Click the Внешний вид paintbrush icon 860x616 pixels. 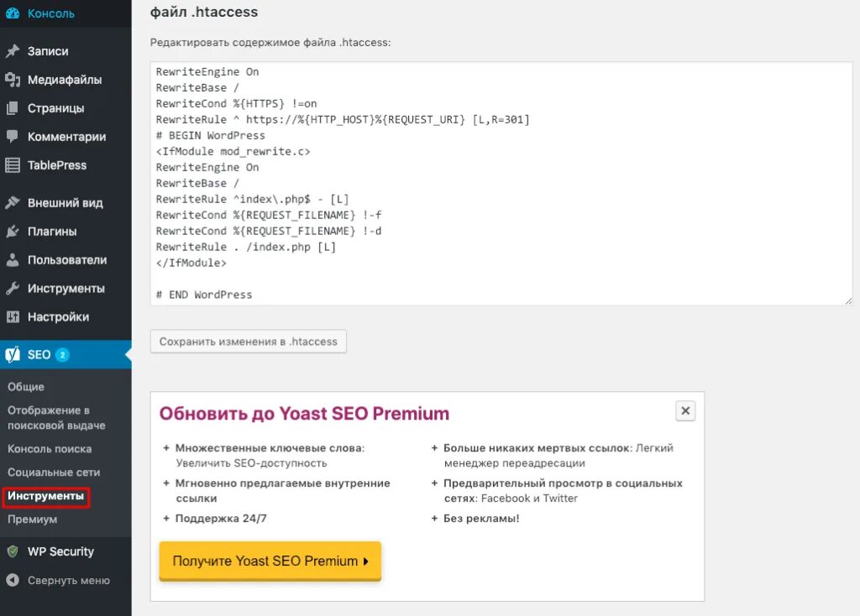click(12, 203)
